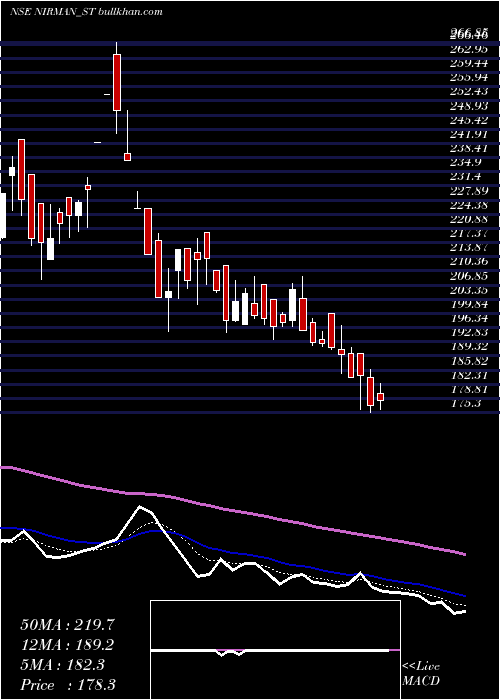The image size is (500, 700).
Task: Select the 50MA : 219.7 readout
Action: (x=67, y=625)
